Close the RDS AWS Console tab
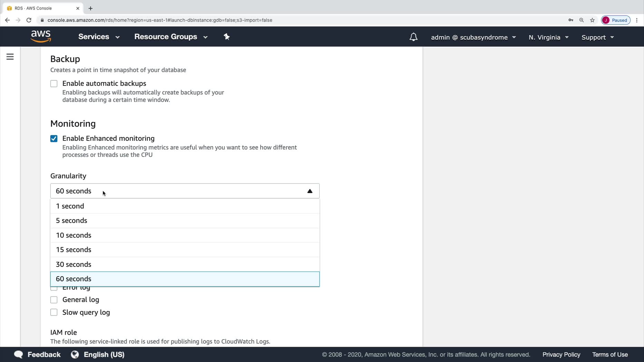 click(78, 8)
